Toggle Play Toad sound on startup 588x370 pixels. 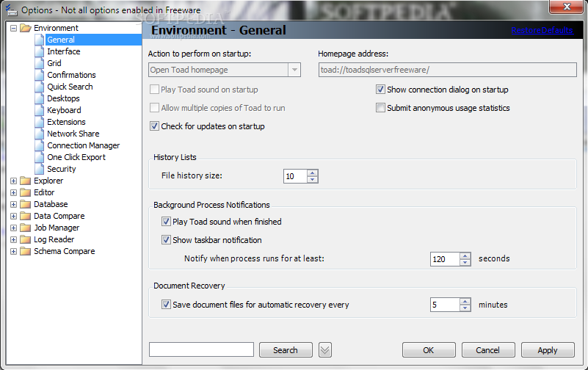point(154,90)
